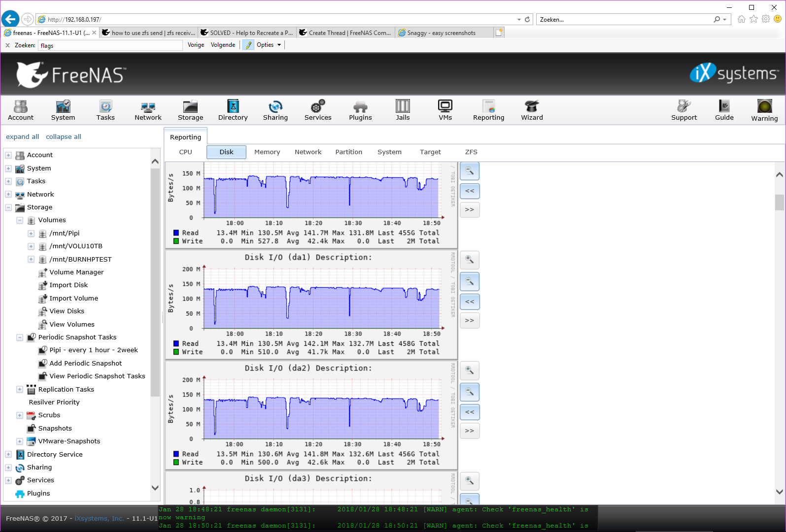Viewport: 786px width, 532px height.
Task: Collapse Periodic Snapshot Tasks node
Action: click(x=20, y=337)
